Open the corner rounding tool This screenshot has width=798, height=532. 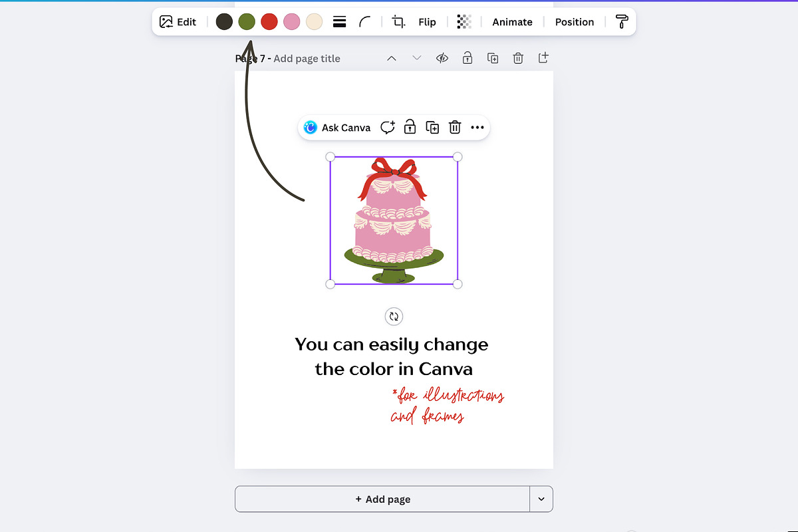pos(365,22)
